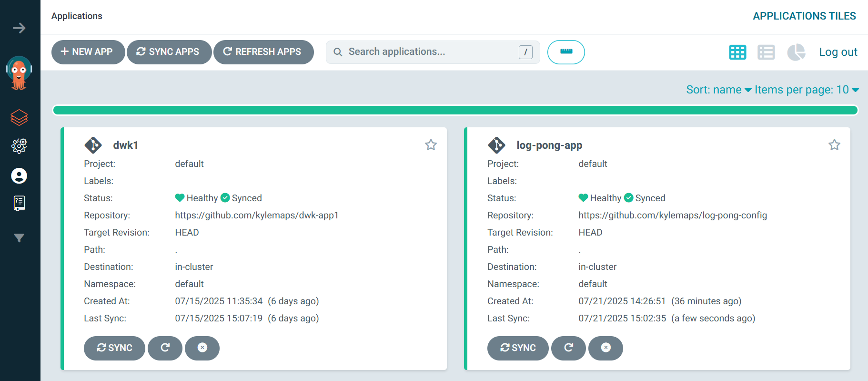Click the log-pong-app Healthy heart icon

click(x=583, y=198)
